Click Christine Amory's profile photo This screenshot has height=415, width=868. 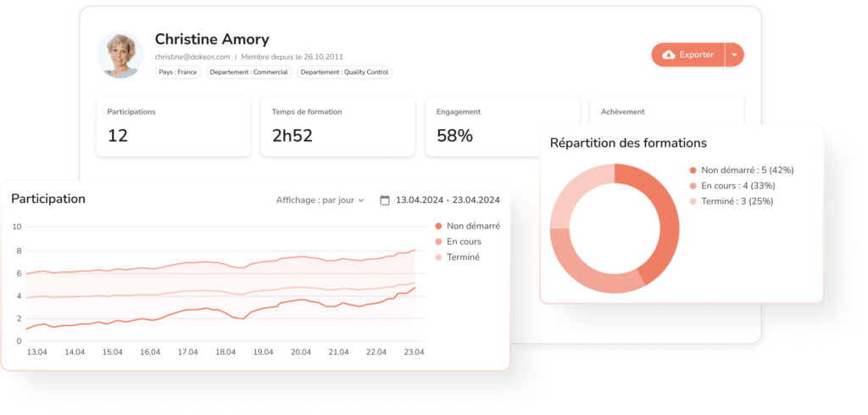120,55
